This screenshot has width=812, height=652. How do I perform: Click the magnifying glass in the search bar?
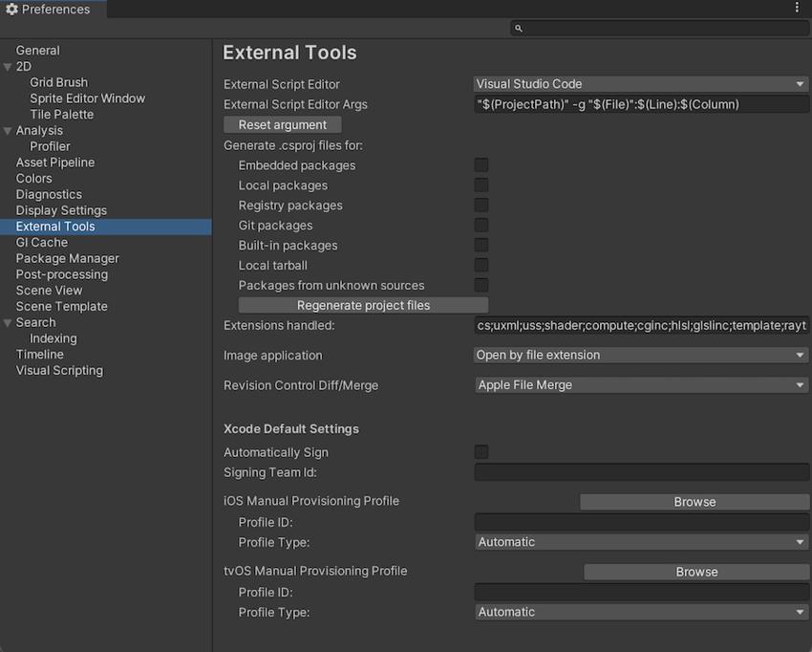(518, 28)
